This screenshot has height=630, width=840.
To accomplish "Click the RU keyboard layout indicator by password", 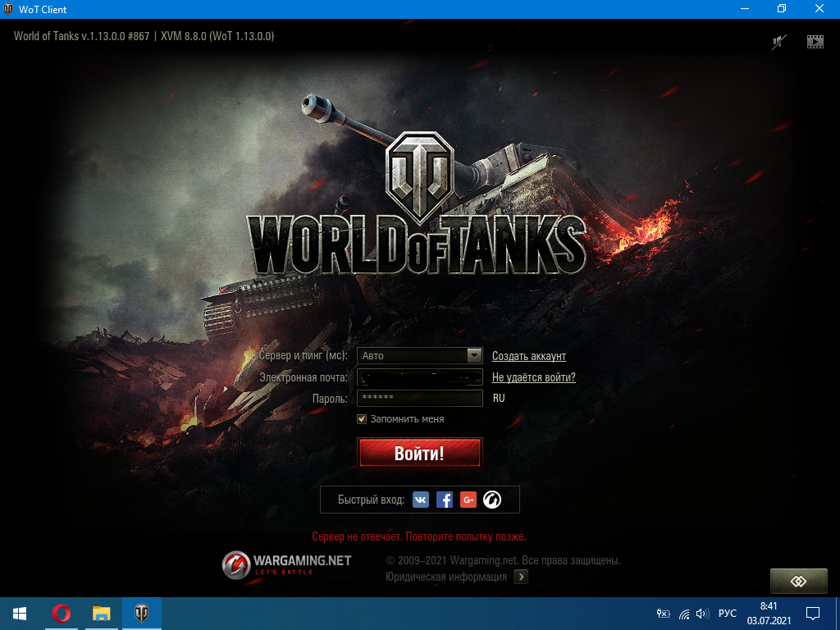I will [x=499, y=398].
